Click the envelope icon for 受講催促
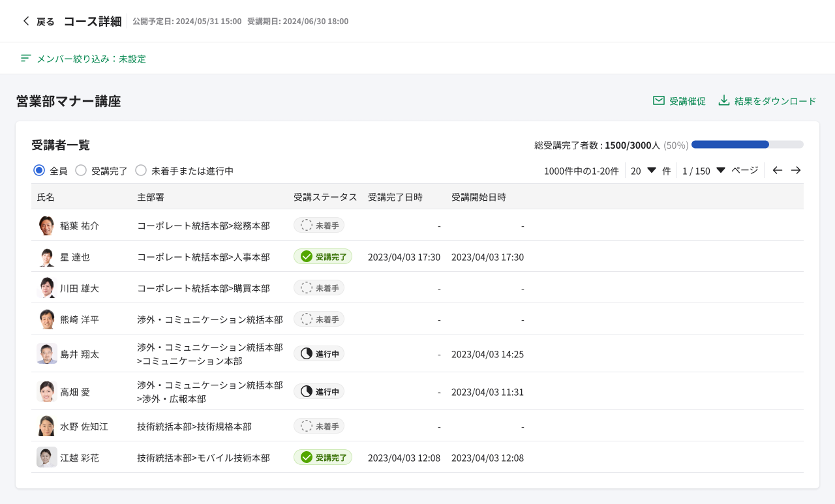This screenshot has height=504, width=835. coord(659,100)
